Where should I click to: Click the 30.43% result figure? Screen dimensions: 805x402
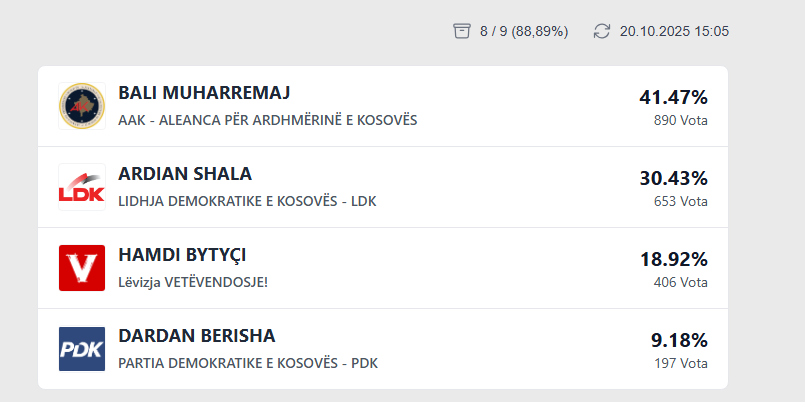point(673,178)
